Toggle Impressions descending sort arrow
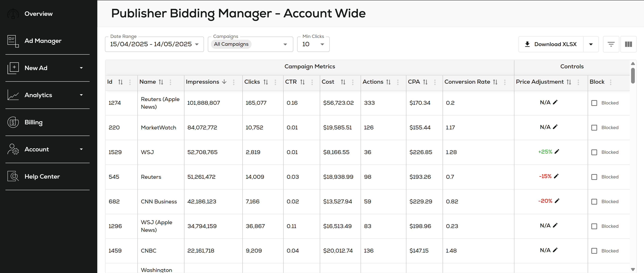Image resolution: width=644 pixels, height=273 pixels. [224, 82]
